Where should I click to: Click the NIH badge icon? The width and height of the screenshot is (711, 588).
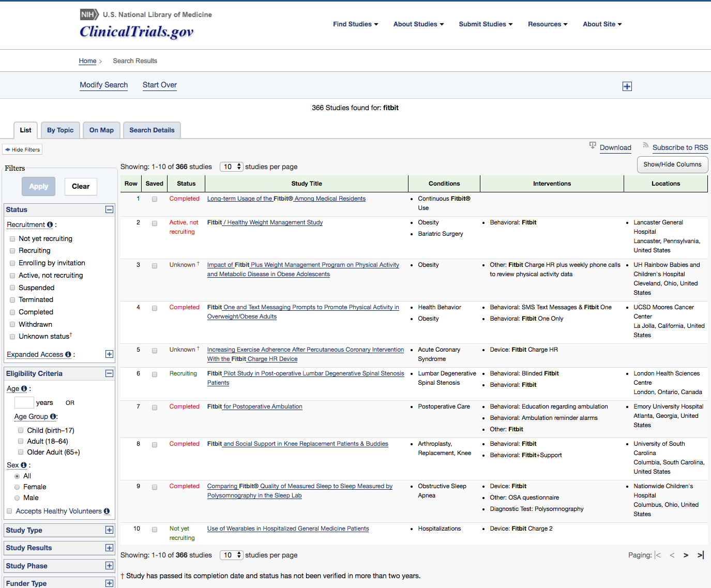point(89,14)
